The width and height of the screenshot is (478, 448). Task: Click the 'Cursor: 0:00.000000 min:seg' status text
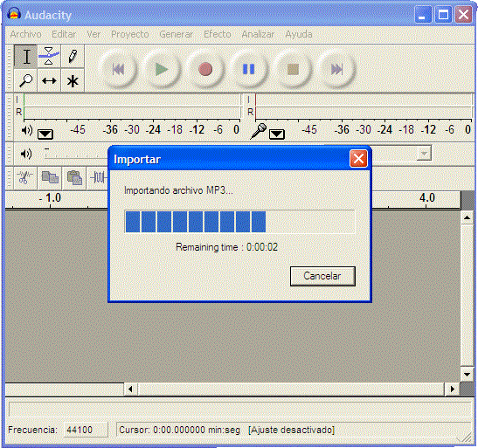179,430
